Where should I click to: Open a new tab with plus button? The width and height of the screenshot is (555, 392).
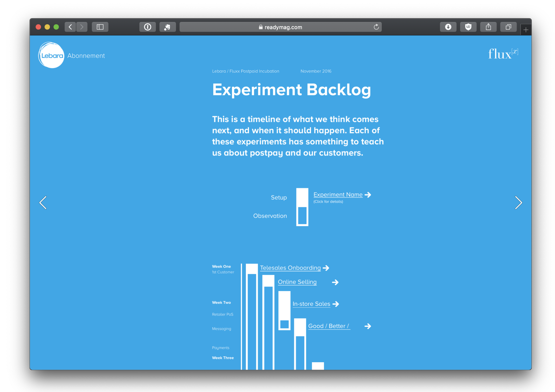tap(526, 30)
